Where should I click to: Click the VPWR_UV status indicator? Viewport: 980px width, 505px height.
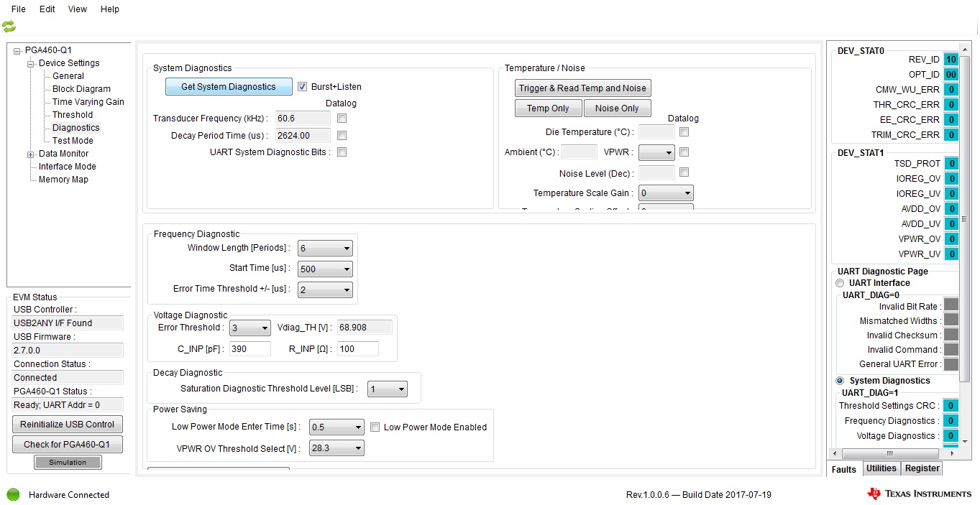[x=951, y=254]
